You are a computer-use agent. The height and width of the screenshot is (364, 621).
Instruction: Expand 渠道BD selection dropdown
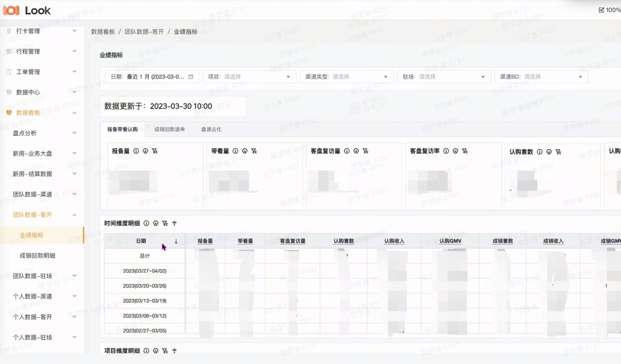click(541, 77)
